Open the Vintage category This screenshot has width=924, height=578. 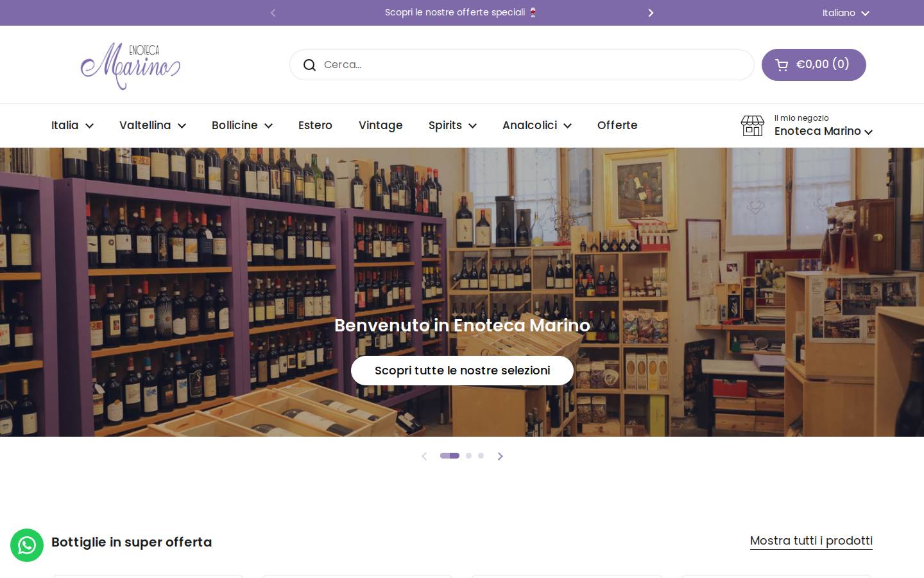click(381, 125)
